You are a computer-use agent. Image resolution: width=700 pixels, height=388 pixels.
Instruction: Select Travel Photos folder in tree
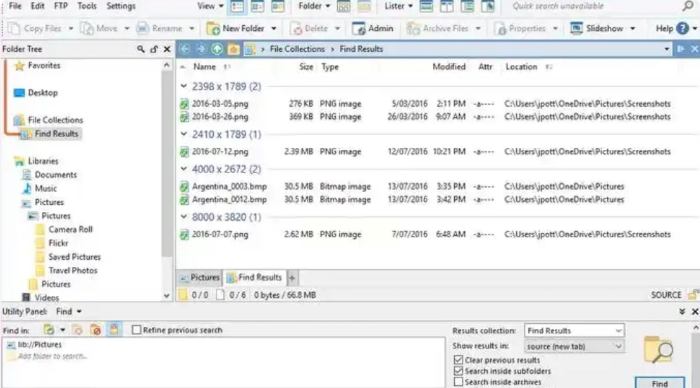pyautogui.click(x=73, y=271)
